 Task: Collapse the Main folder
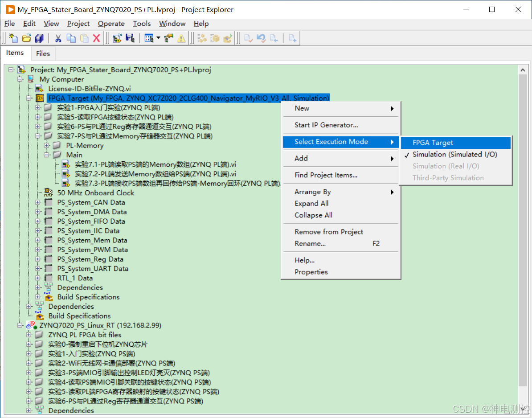click(x=46, y=155)
